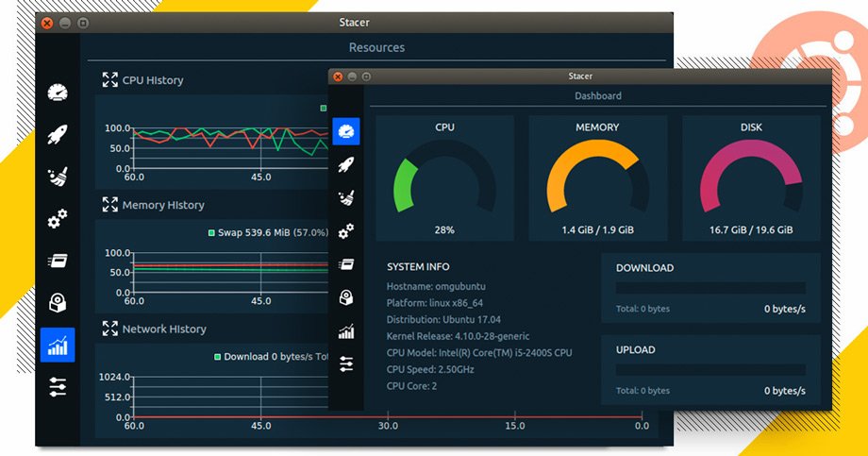Viewport: 868px width, 456px height.
Task: Open Settings sliders icon in front Dashboard window
Action: click(346, 364)
